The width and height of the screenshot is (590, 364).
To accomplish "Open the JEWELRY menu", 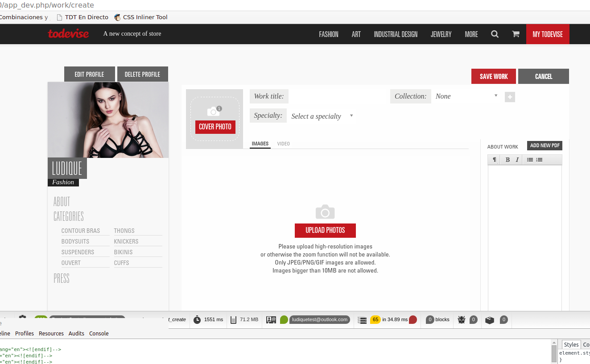I will [441, 34].
